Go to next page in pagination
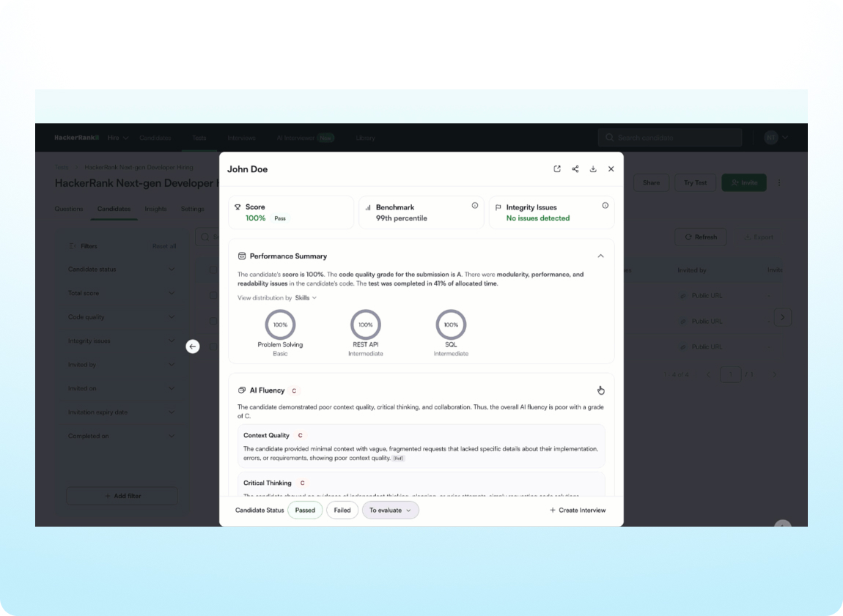 (775, 374)
